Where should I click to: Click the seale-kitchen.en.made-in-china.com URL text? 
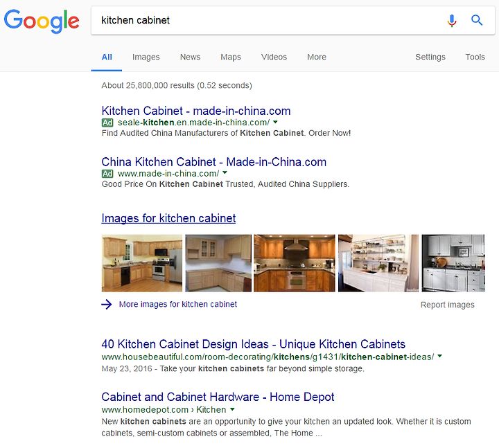click(193, 123)
